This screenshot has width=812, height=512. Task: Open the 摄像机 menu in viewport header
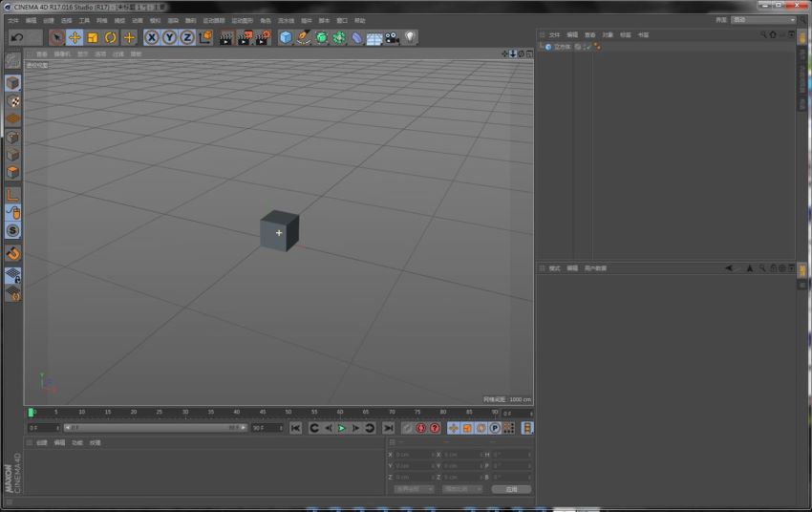(x=62, y=53)
